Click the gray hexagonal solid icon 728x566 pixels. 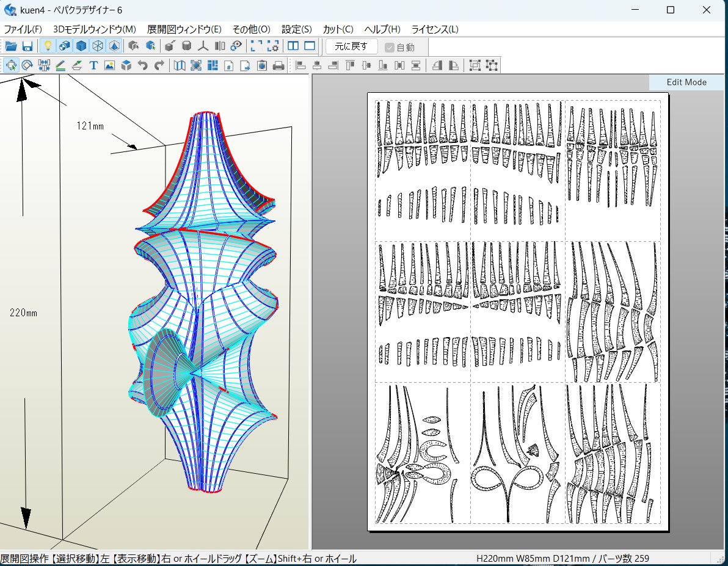click(186, 46)
